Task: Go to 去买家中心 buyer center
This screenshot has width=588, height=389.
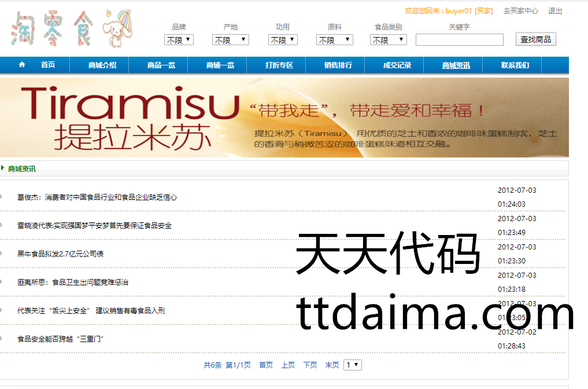Action: pos(520,11)
